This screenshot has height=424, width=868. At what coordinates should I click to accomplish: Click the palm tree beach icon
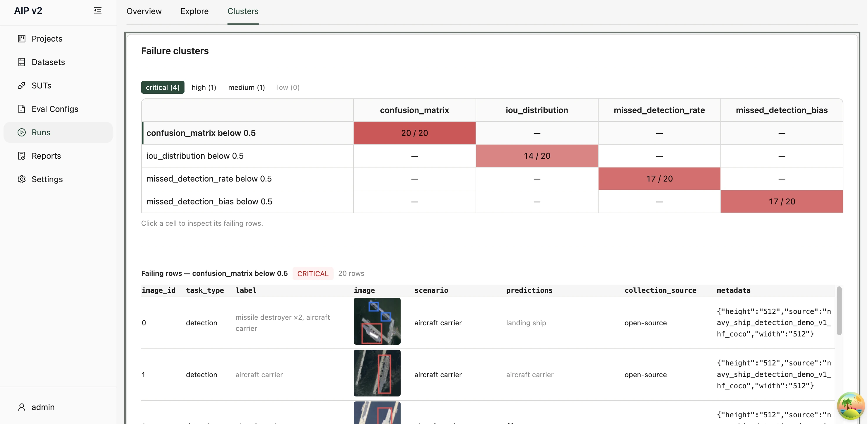(x=850, y=406)
